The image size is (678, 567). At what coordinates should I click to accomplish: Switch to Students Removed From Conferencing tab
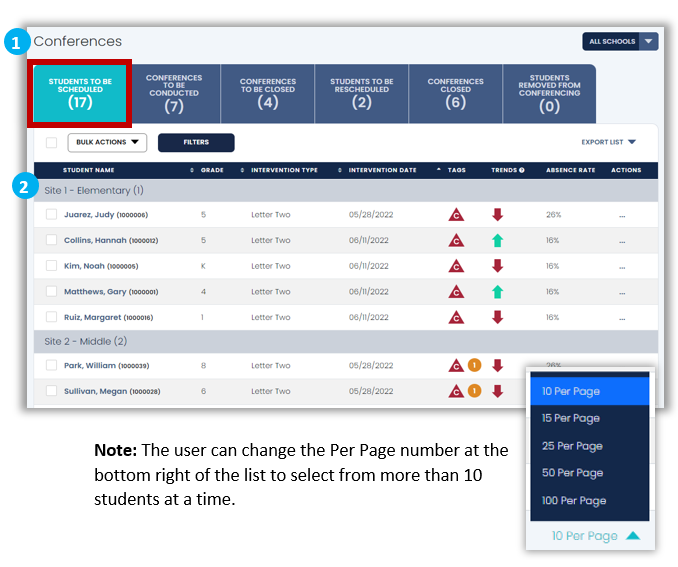tap(549, 94)
